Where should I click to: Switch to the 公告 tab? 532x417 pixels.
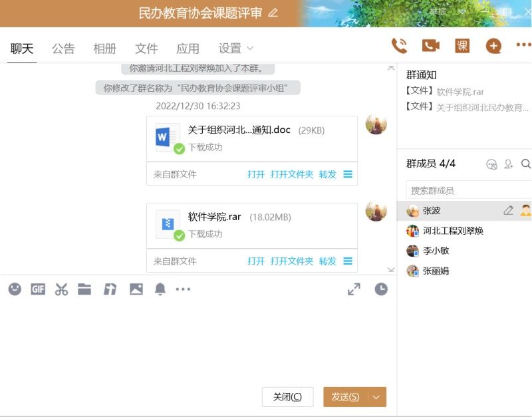point(63,49)
